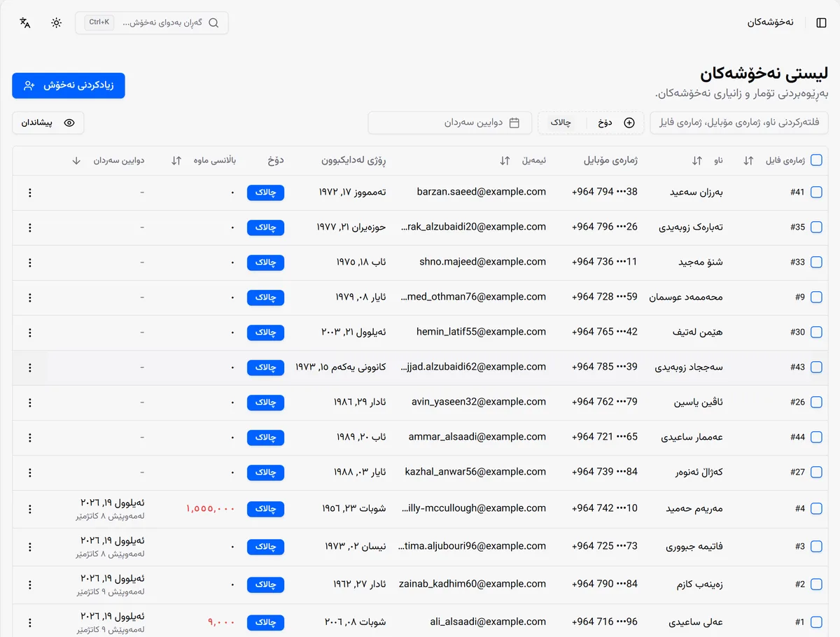Open three-dot menu for ali_alsaadi row
Screen dimensions: 840x637
tap(29, 622)
